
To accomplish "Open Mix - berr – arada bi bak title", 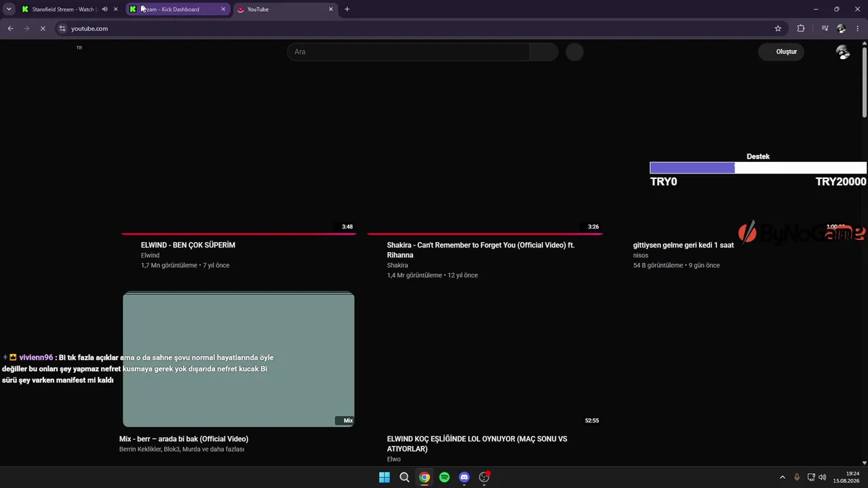I will tap(184, 439).
